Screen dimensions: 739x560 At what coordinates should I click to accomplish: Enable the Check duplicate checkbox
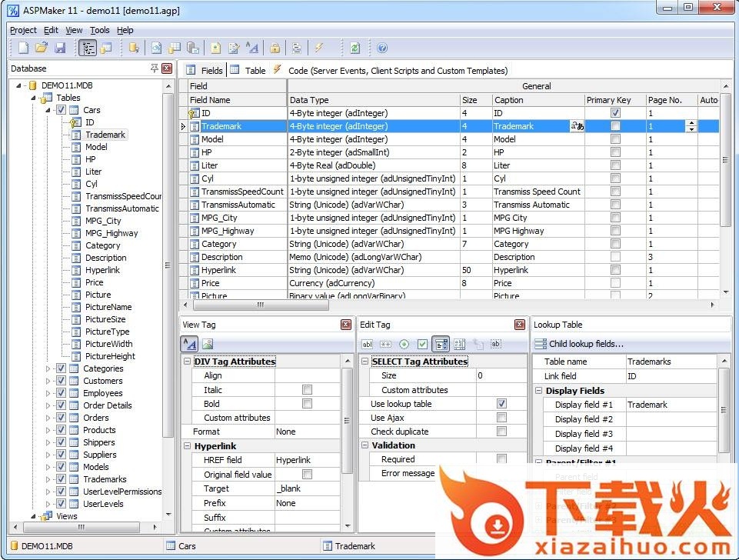coord(501,432)
